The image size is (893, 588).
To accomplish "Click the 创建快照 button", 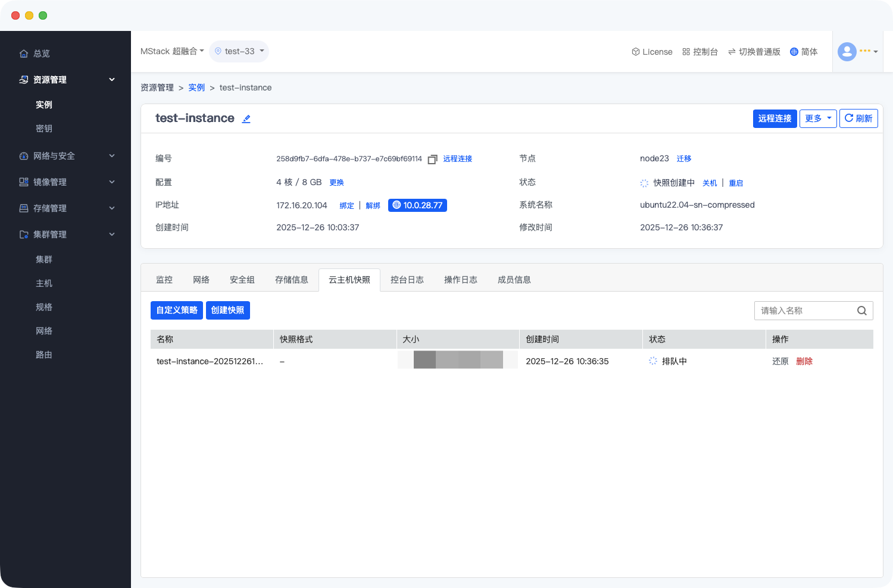I will click(x=227, y=310).
